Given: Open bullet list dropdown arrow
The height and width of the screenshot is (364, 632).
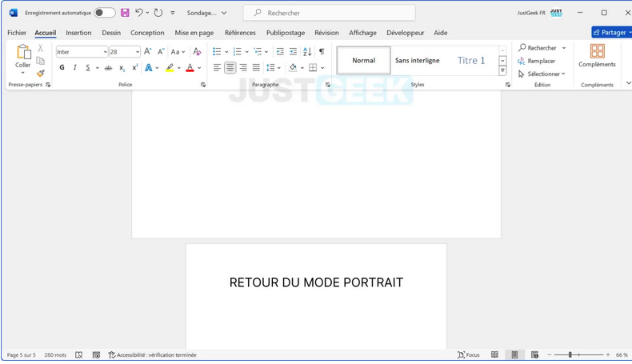Looking at the screenshot, I should click(226, 52).
